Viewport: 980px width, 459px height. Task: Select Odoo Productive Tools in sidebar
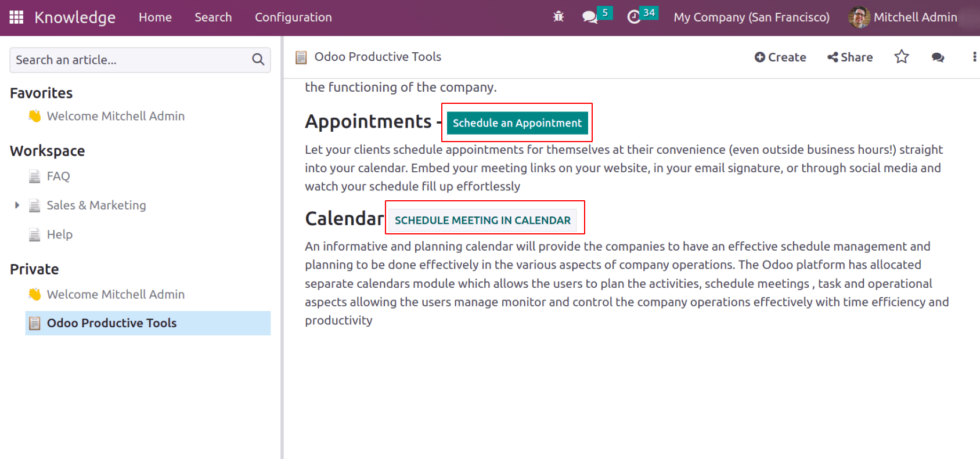148,323
